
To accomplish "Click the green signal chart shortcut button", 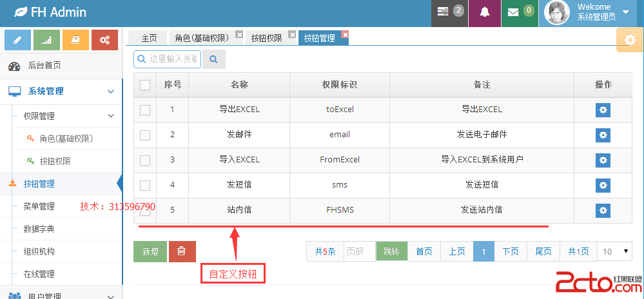I will 46,40.
